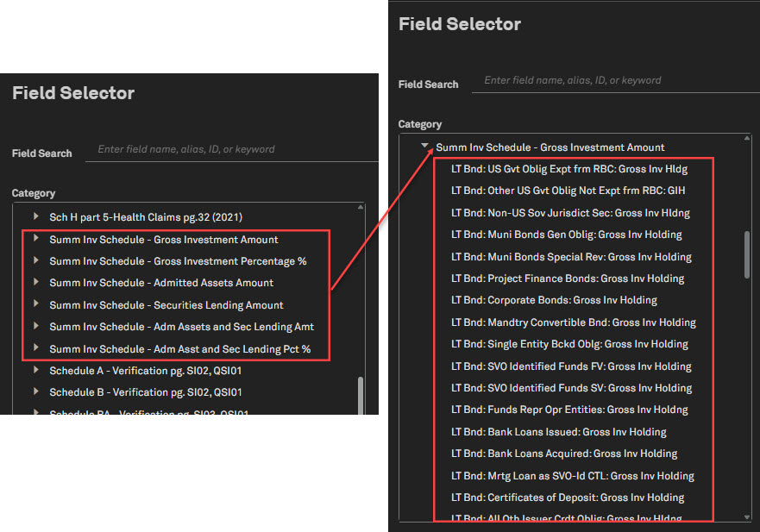The height and width of the screenshot is (532, 760).
Task: Select LT Bnd: Project Finance Bonds field
Action: (x=568, y=279)
